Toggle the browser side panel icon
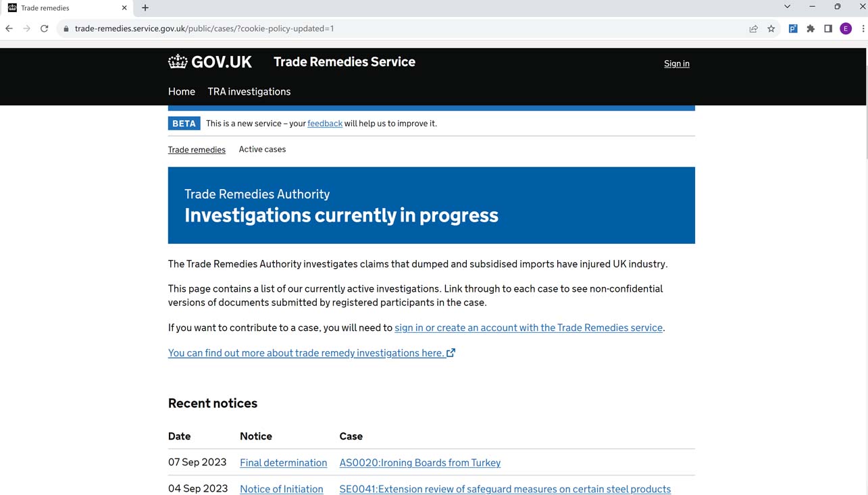Viewport: 868px width, 495px height. coord(827,28)
